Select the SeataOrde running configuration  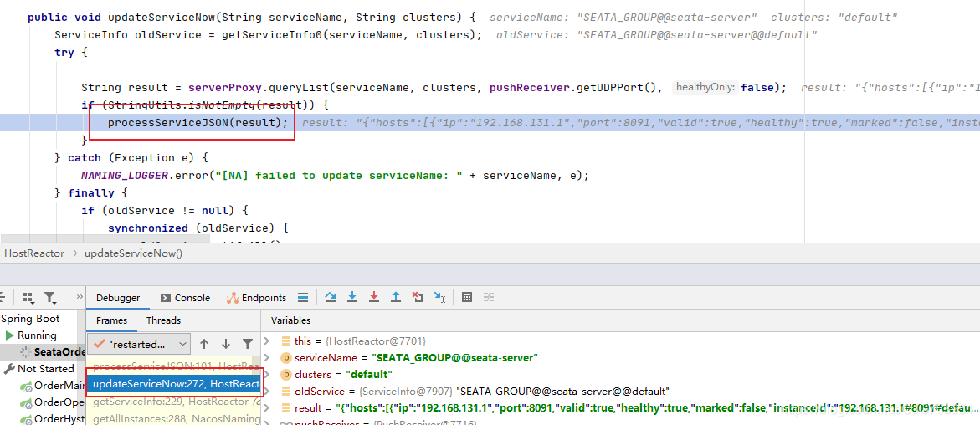click(60, 352)
